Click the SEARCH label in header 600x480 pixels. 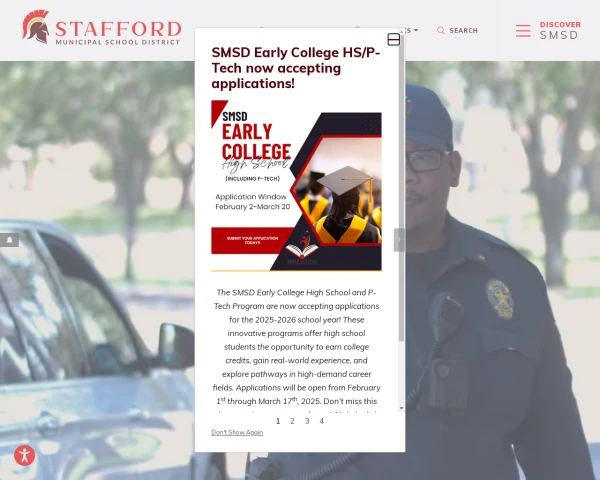pos(463,31)
